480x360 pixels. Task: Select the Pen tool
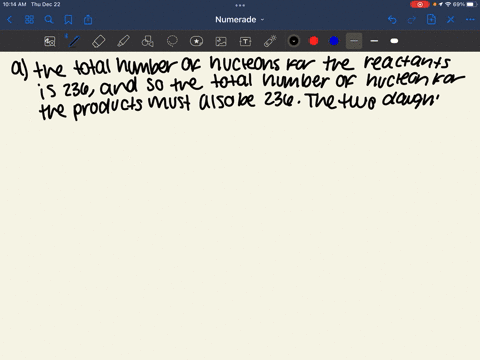tap(74, 41)
